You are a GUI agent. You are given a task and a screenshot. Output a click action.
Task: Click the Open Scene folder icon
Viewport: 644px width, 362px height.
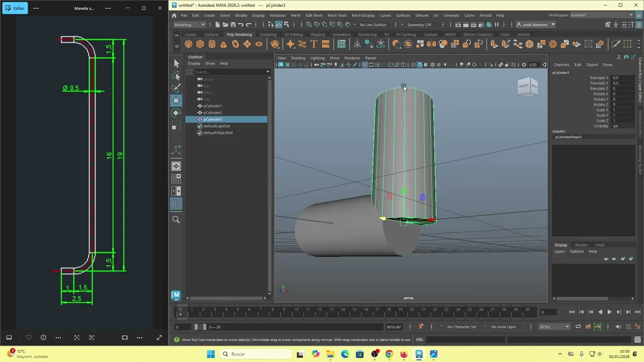tap(225, 25)
